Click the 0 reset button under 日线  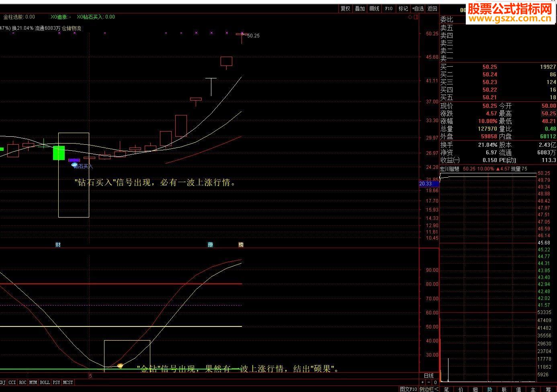coord(435,382)
